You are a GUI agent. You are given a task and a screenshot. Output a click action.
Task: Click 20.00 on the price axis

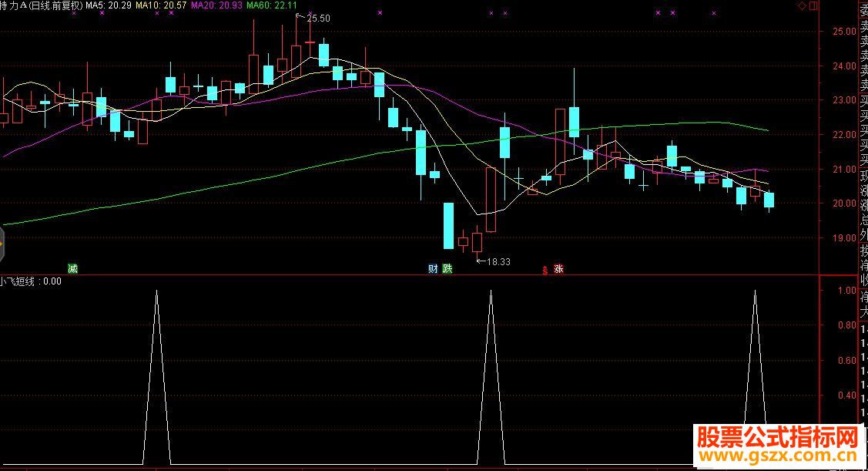point(844,204)
